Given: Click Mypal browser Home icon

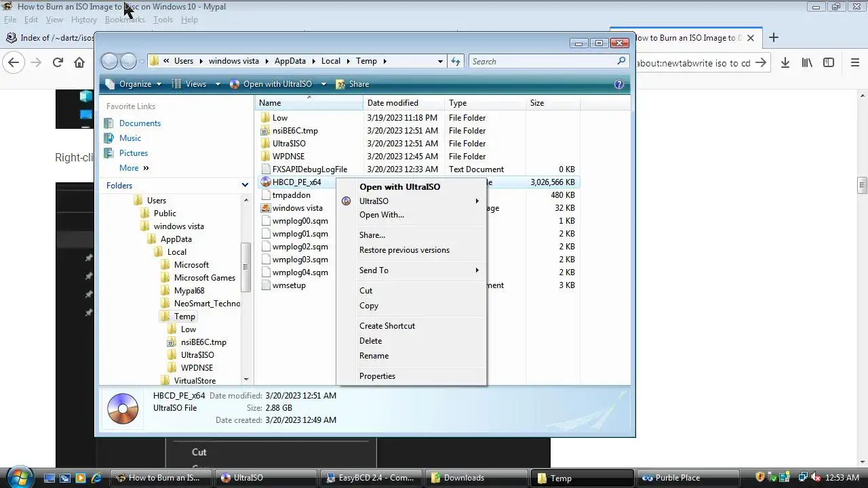Looking at the screenshot, I should coord(79,62).
